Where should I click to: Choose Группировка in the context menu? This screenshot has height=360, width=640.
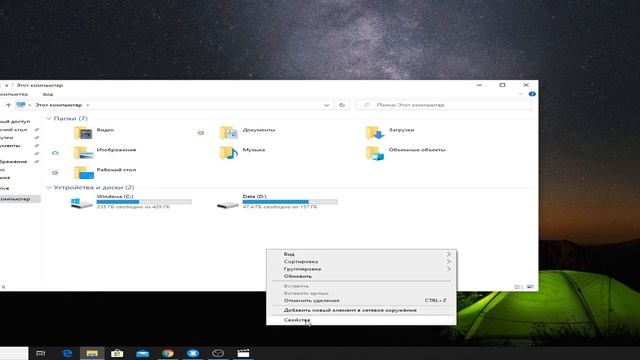pyautogui.click(x=361, y=269)
